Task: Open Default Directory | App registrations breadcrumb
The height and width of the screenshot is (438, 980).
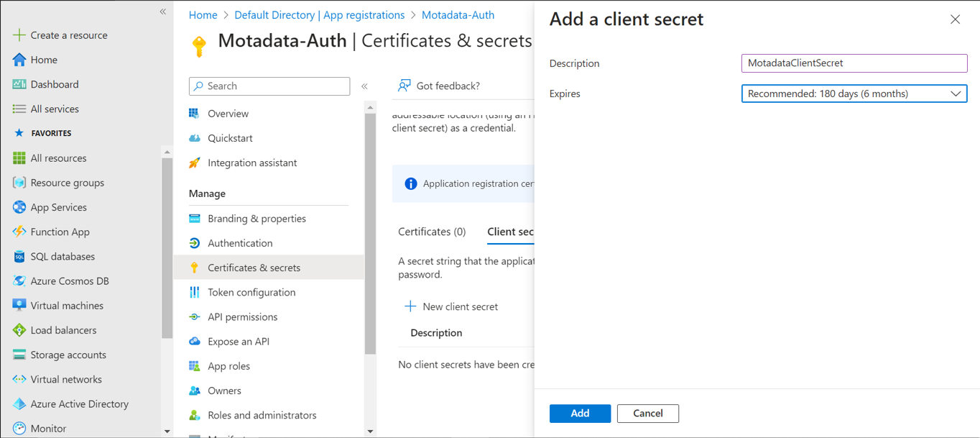Action: (x=319, y=15)
